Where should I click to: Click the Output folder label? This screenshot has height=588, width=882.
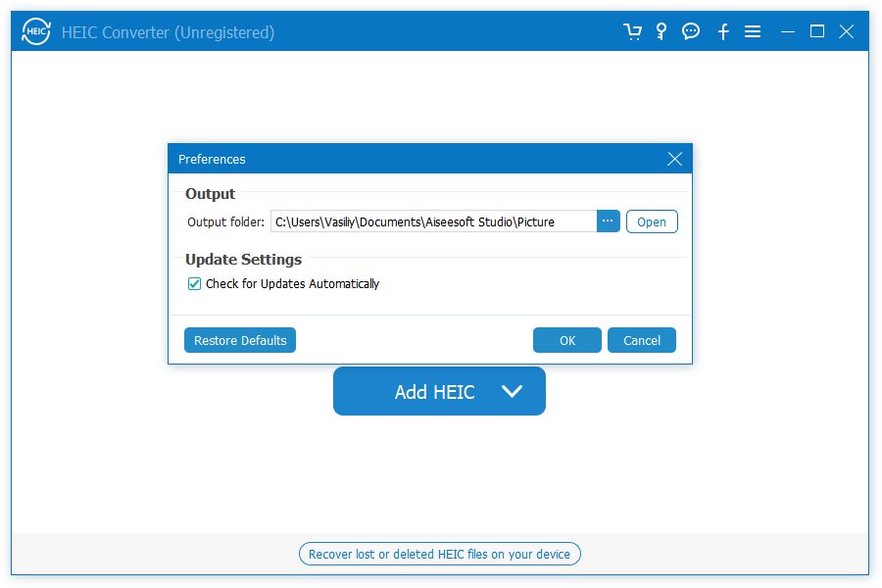225,221
